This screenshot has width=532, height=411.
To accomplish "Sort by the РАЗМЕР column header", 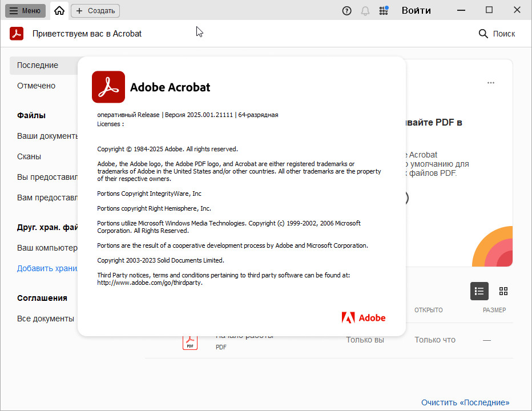I will [x=494, y=310].
